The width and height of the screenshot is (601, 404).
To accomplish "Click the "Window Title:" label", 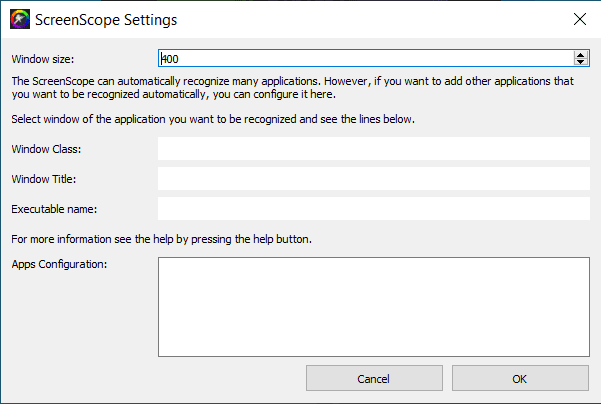I will 44,179.
